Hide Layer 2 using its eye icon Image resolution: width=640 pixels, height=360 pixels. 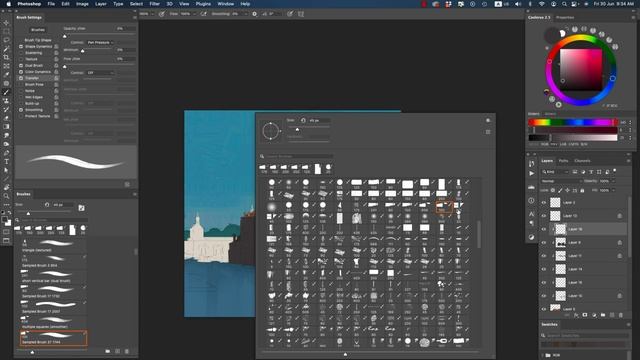[544, 202]
